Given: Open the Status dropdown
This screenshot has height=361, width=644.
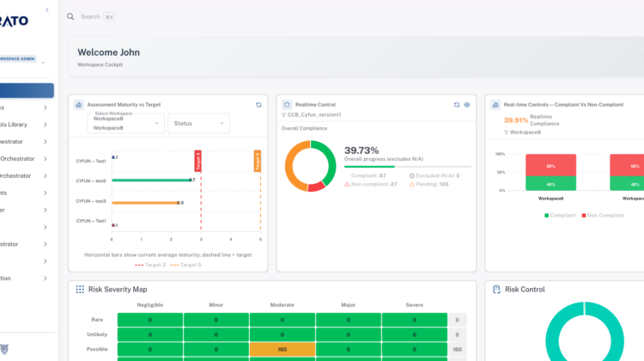Looking at the screenshot, I should (198, 124).
